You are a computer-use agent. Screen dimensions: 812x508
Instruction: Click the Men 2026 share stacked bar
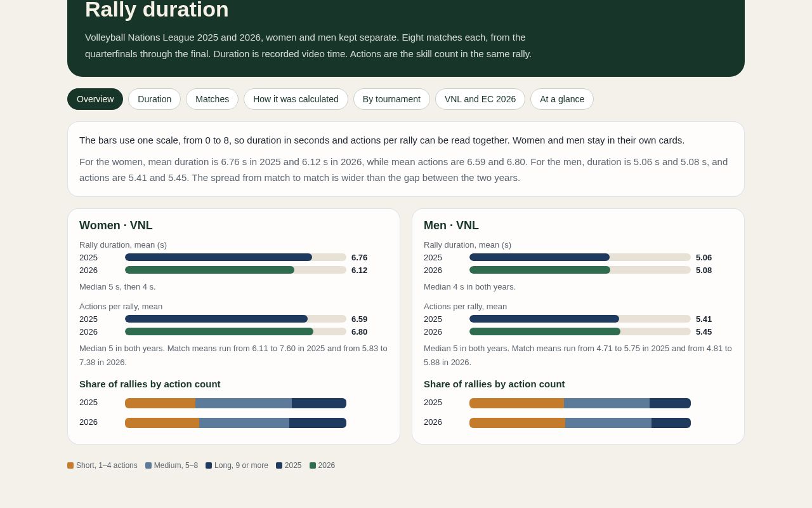pyautogui.click(x=580, y=423)
